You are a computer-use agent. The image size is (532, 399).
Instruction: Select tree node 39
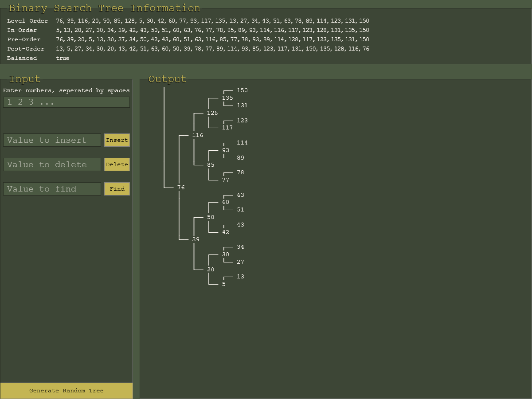[196, 239]
